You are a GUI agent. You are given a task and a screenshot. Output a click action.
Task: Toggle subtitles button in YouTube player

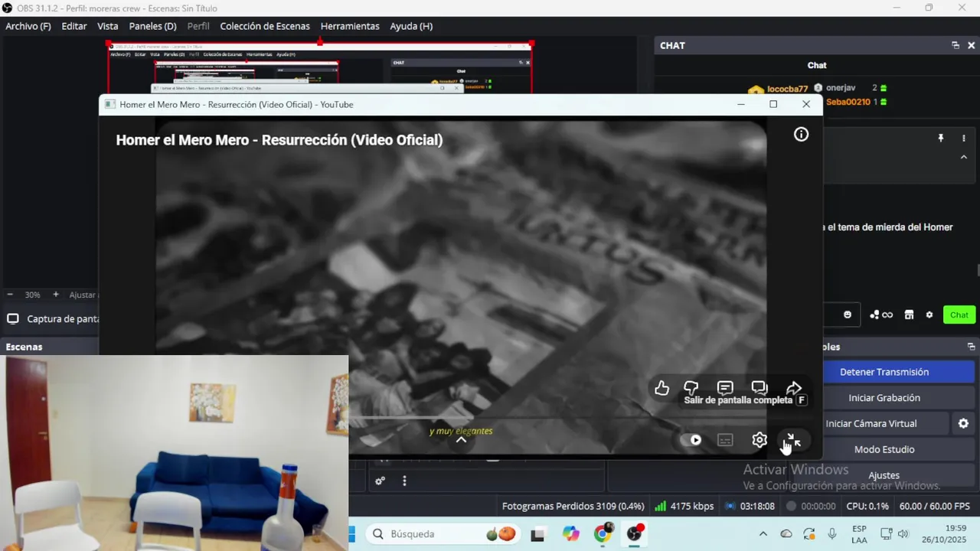(x=725, y=440)
